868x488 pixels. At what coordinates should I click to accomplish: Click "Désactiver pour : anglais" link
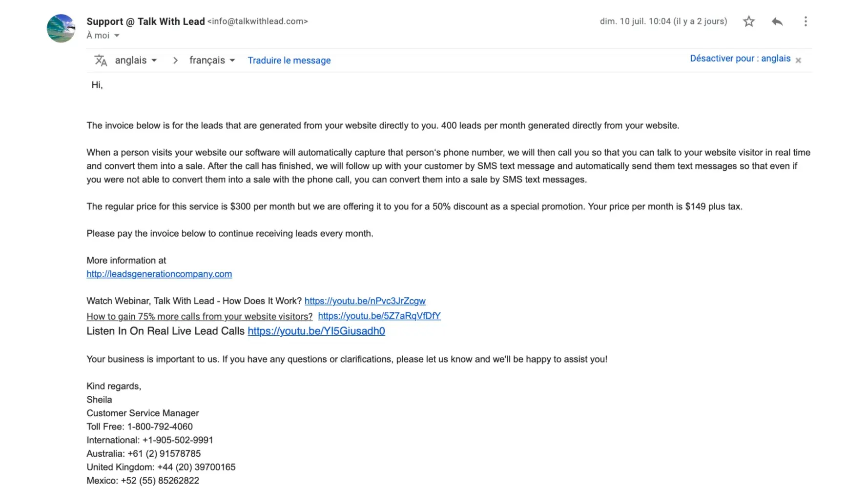pos(740,59)
